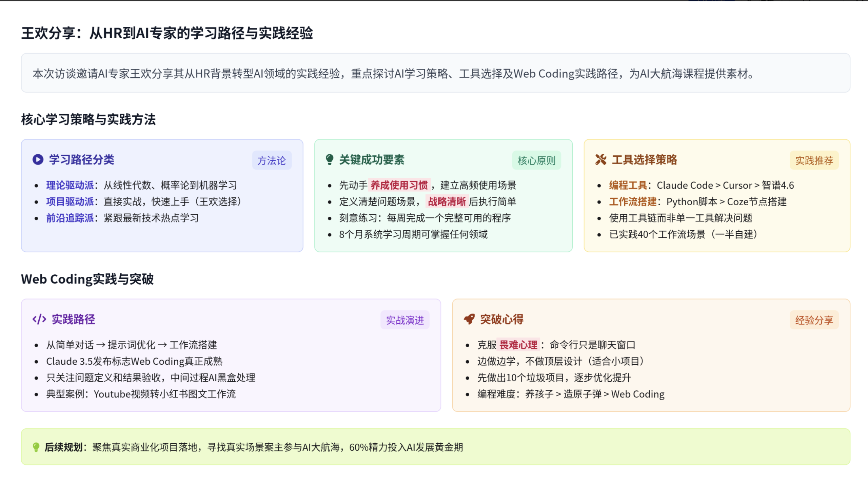This screenshot has width=868, height=482.
Task: Click the highlighted 战略清晰 phrase
Action: point(447,201)
